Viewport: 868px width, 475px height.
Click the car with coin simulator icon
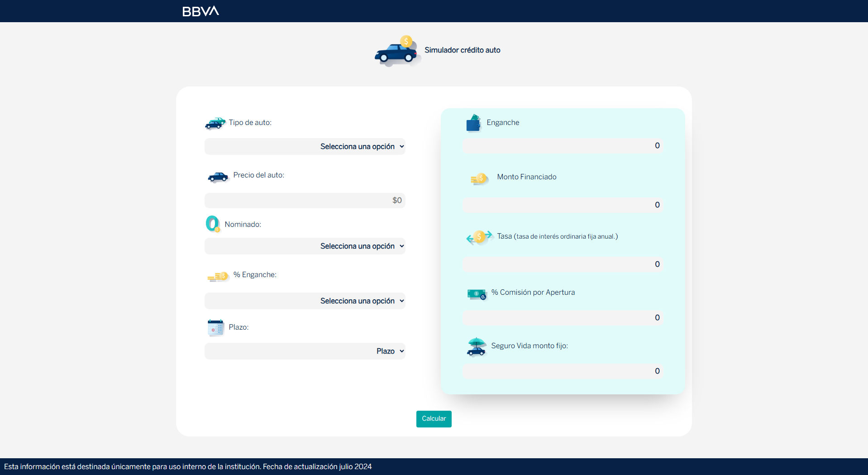tap(397, 51)
